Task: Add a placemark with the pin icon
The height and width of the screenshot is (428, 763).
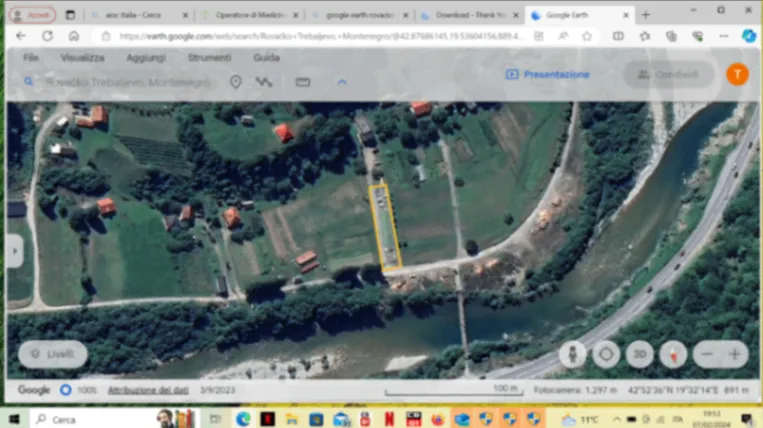Action: tap(236, 82)
